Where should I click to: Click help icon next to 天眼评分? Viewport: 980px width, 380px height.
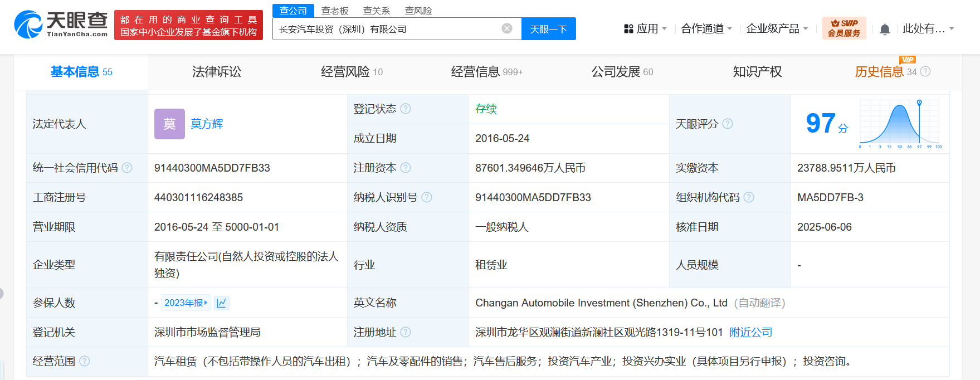728,124
